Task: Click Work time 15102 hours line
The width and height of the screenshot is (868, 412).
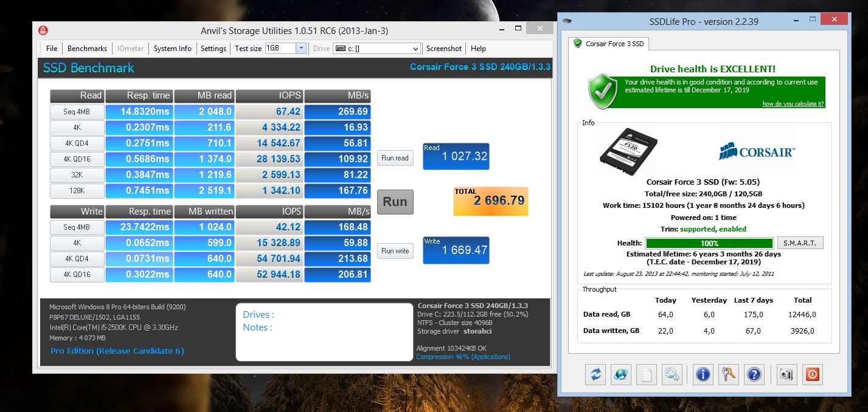Action: pyautogui.click(x=703, y=205)
